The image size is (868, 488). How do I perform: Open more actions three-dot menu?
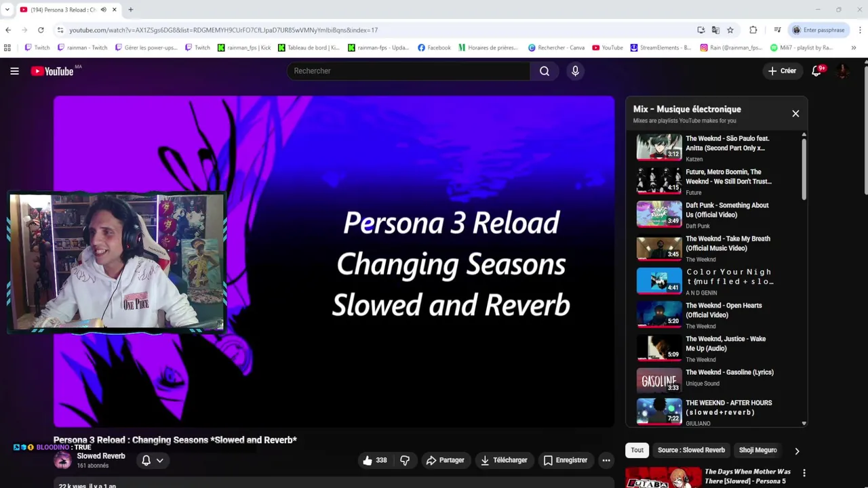click(606, 460)
